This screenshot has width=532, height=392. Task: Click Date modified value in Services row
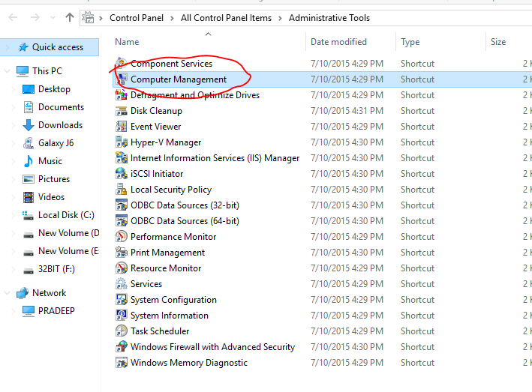pos(347,284)
